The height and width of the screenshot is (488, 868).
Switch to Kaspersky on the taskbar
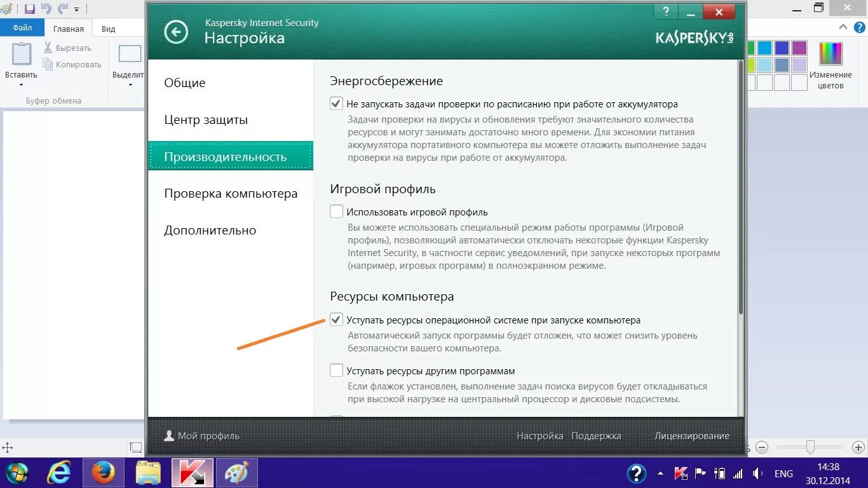click(x=192, y=473)
